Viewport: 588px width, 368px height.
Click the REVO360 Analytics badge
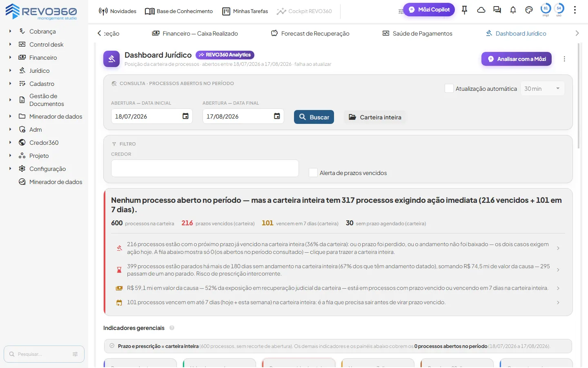pyautogui.click(x=225, y=55)
